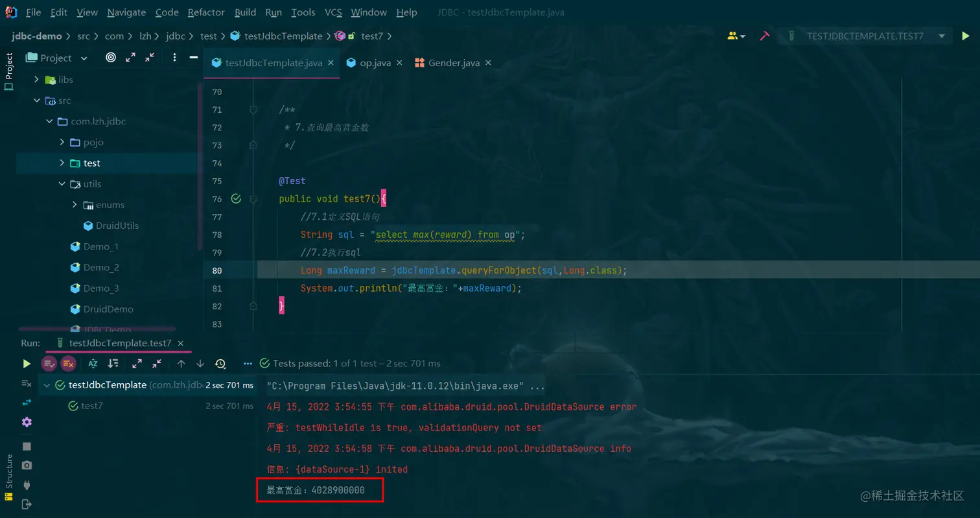Stop the running process square icon
The width and height of the screenshot is (980, 518).
click(x=27, y=447)
